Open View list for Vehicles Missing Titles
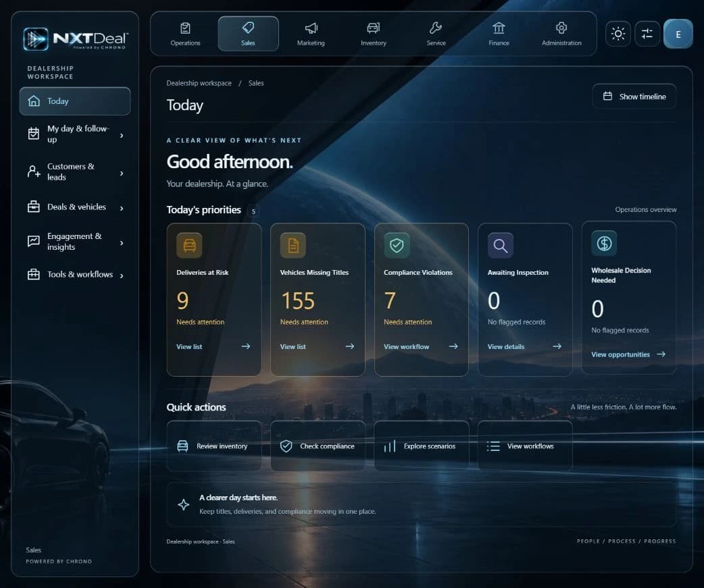The width and height of the screenshot is (704, 588). 293,347
